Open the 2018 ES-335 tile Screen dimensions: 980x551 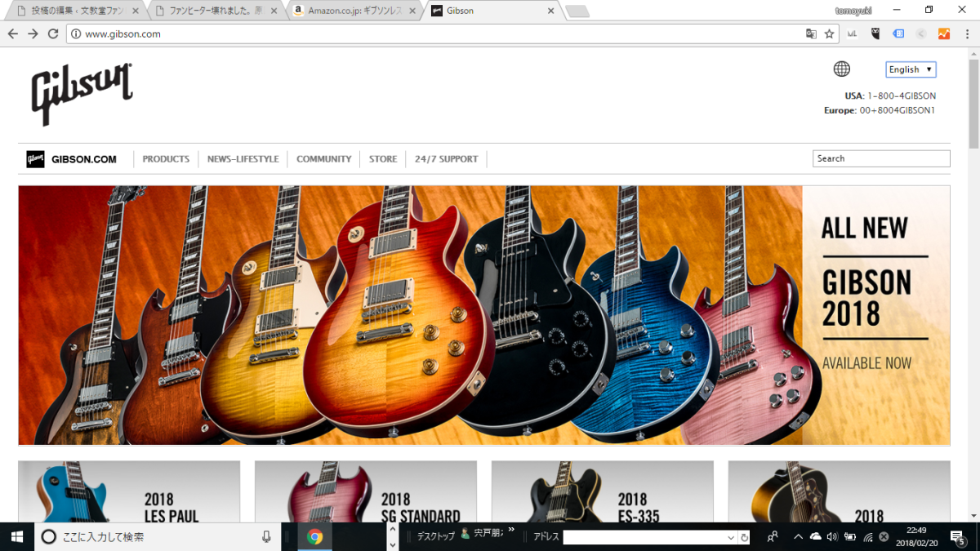pyautogui.click(x=603, y=491)
